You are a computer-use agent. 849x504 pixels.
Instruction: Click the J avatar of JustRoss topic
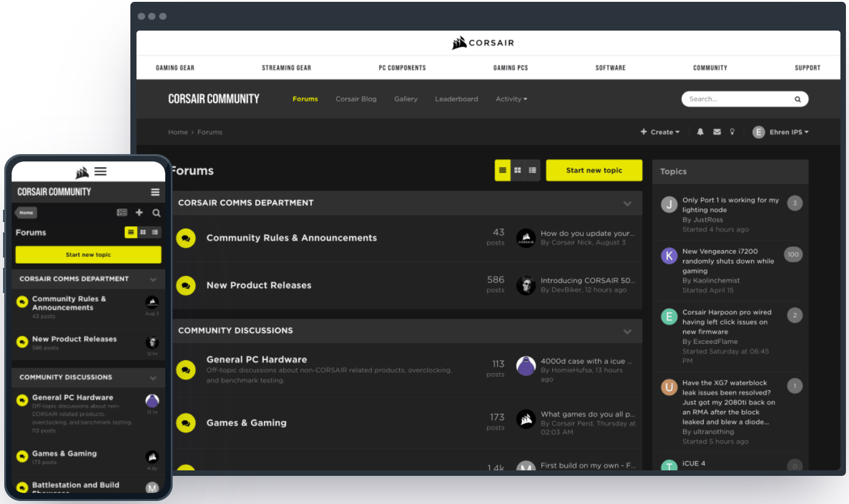click(669, 204)
